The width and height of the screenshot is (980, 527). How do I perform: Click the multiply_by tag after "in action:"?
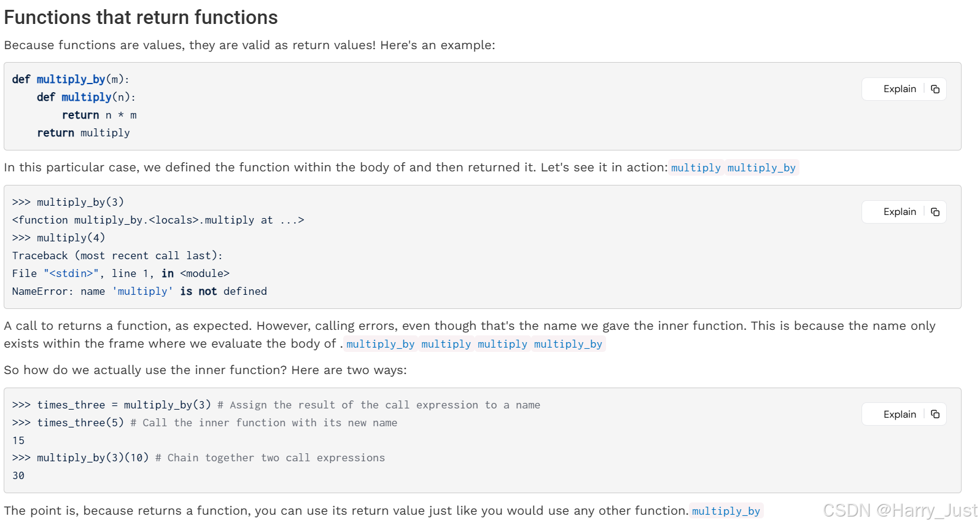click(761, 168)
